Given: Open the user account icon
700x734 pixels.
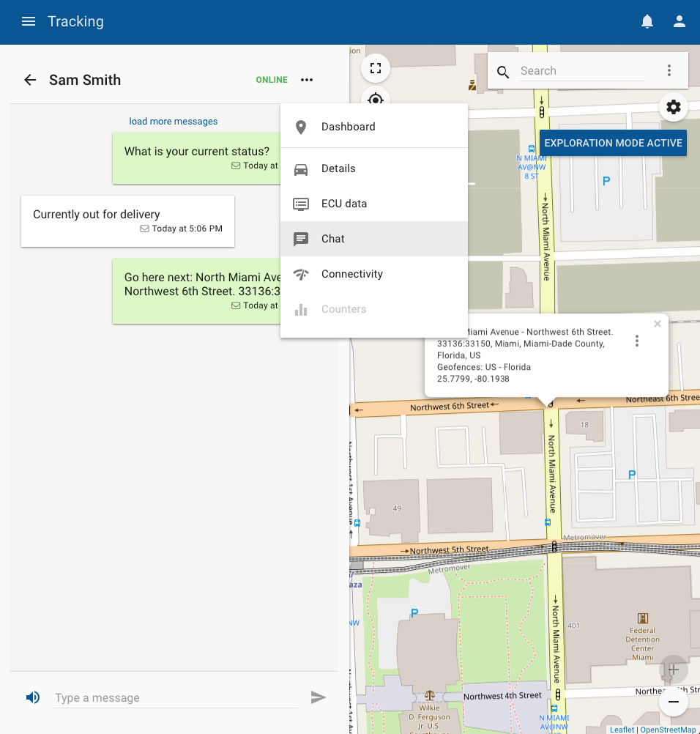Looking at the screenshot, I should click(679, 21).
